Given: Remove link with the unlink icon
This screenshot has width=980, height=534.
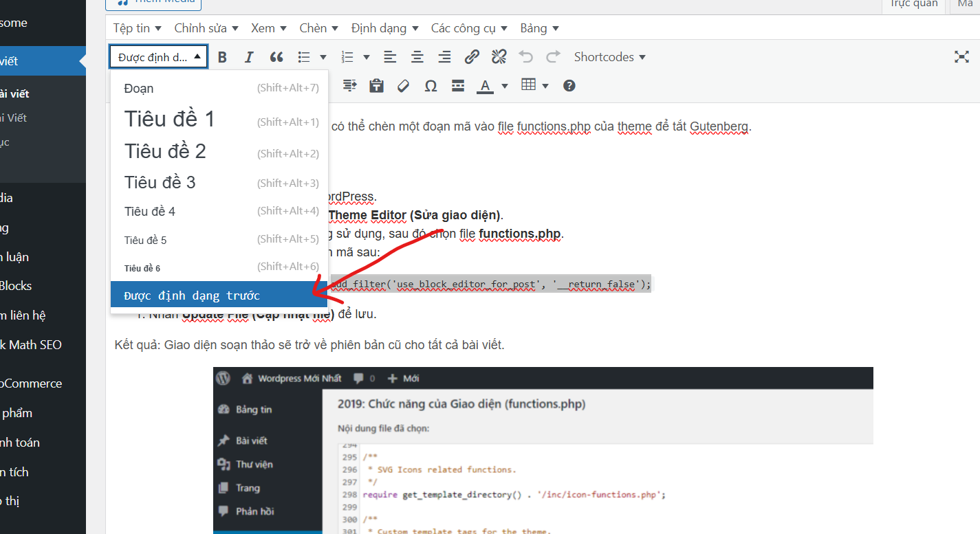Looking at the screenshot, I should coord(499,57).
